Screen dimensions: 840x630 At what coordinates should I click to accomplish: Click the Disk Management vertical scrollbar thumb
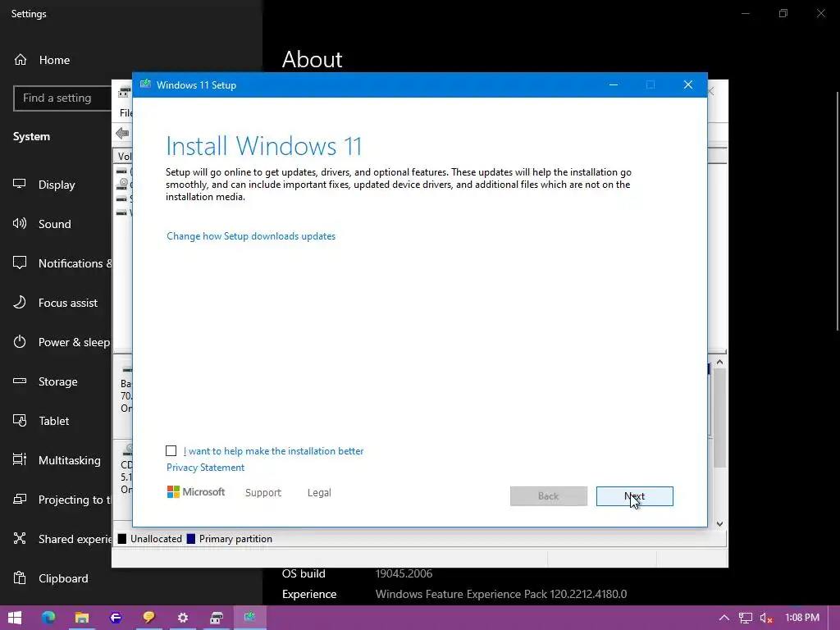719,418
